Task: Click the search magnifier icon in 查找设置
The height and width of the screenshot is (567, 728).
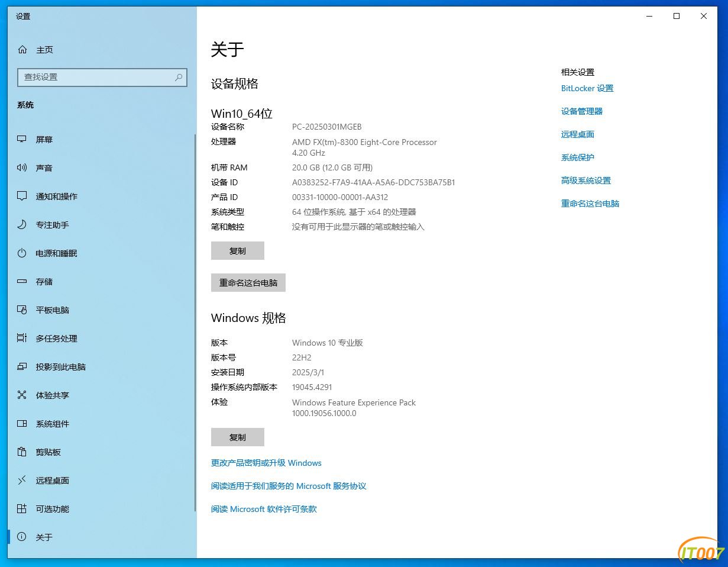Action: pos(179,78)
